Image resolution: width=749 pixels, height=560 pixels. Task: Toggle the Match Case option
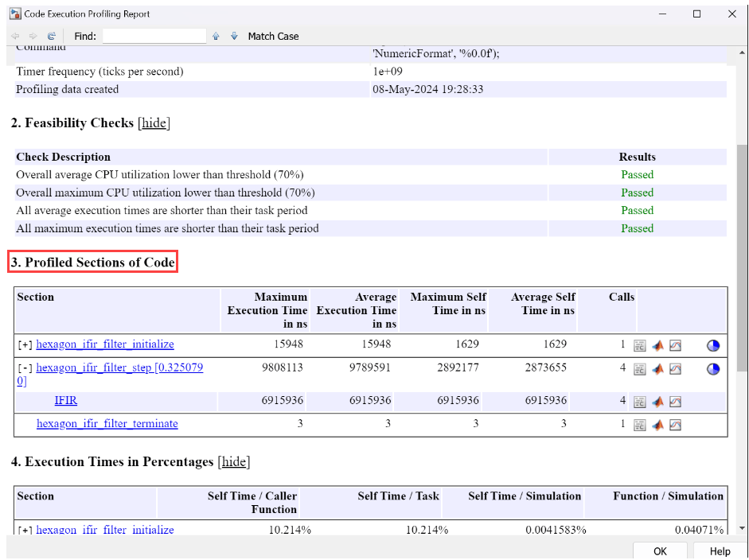click(x=273, y=37)
